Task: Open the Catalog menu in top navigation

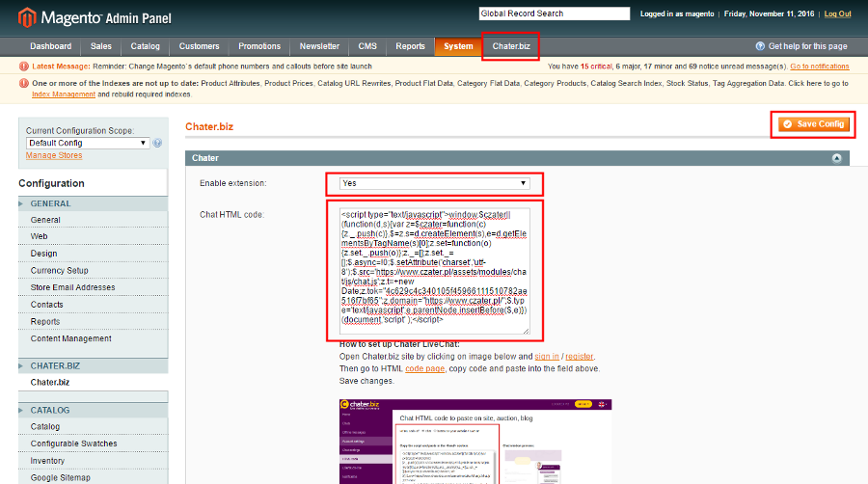Action: pyautogui.click(x=145, y=46)
